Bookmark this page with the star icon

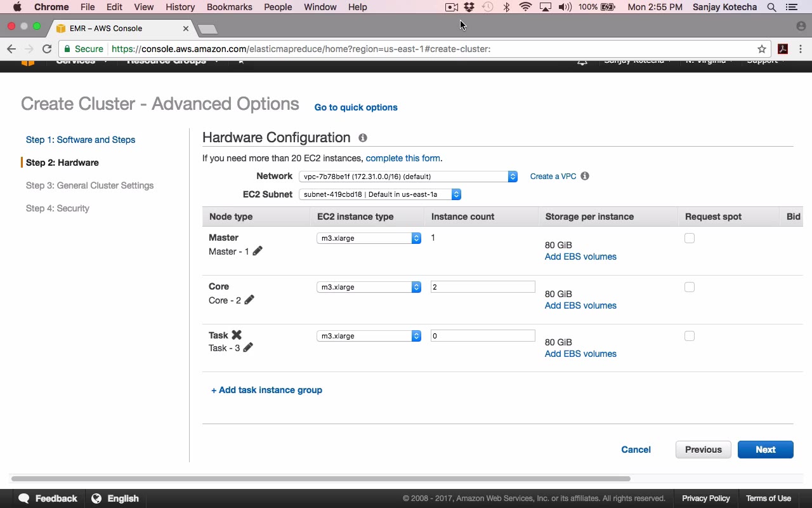pos(762,49)
